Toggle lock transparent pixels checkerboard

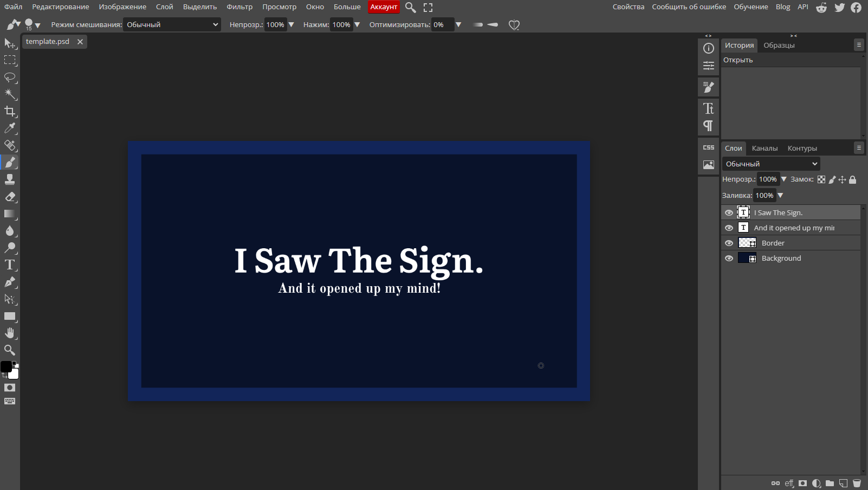pyautogui.click(x=821, y=179)
